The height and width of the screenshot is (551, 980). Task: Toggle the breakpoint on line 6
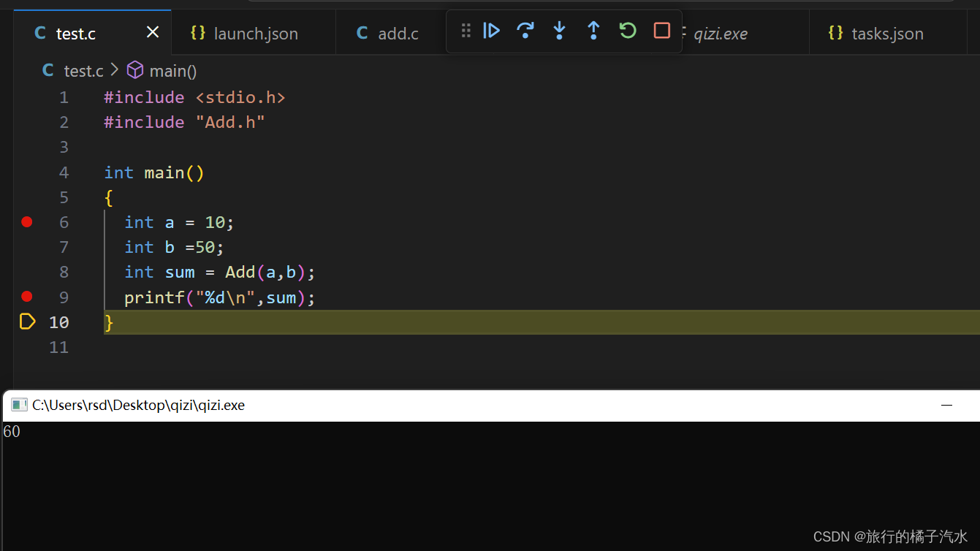click(26, 222)
